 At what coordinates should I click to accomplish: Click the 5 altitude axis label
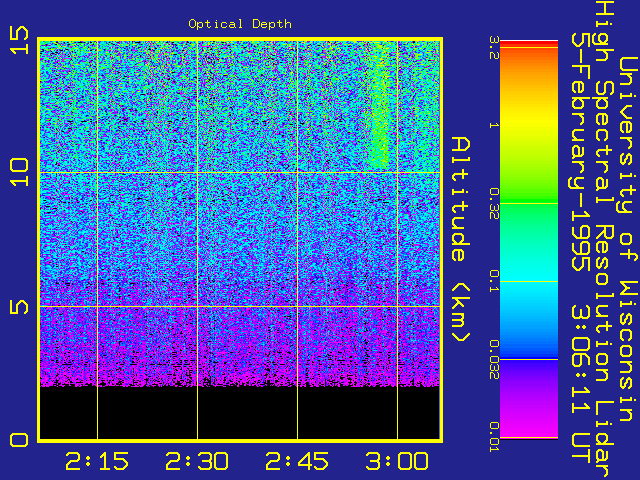pos(20,307)
